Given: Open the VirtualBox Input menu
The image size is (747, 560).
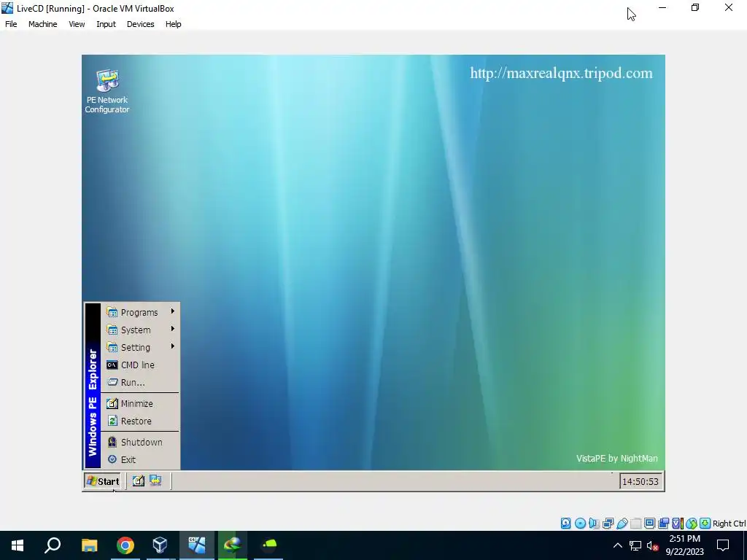Looking at the screenshot, I should 107,24.
